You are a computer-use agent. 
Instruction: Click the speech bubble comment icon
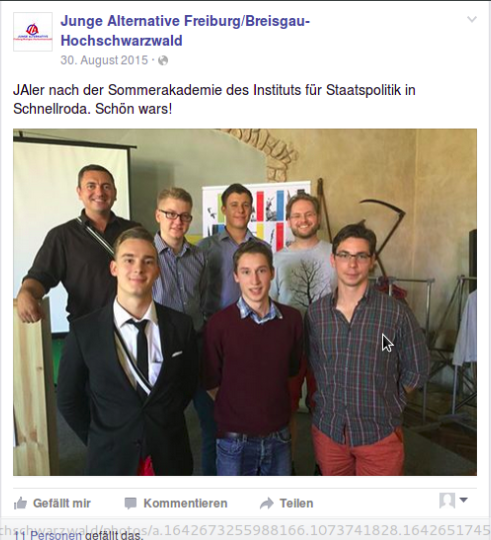130,503
